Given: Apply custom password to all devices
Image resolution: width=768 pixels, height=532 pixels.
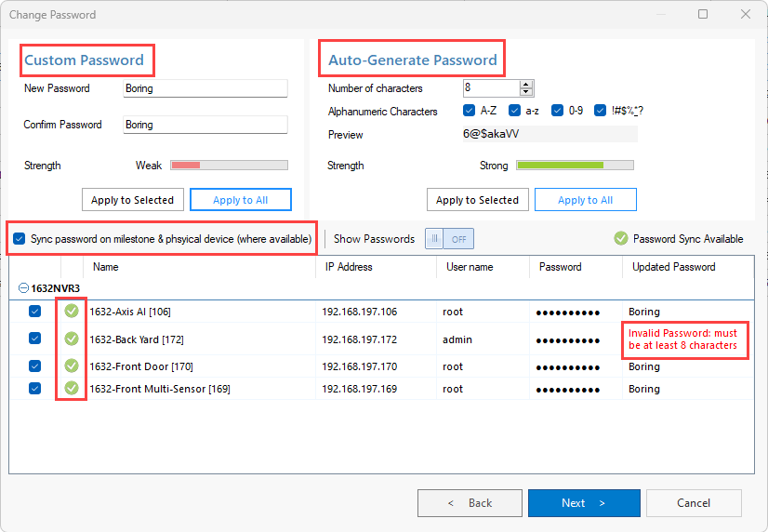Looking at the screenshot, I should (241, 200).
